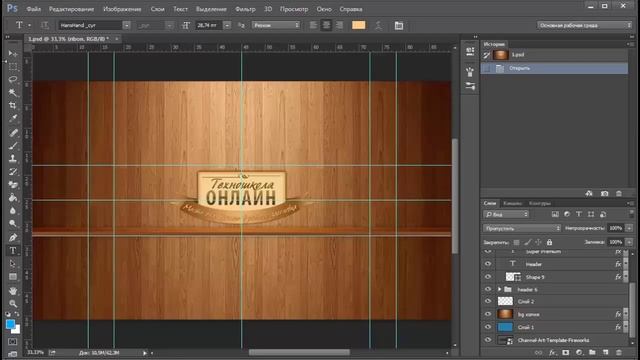Open the Файл menu
640x360 pixels.
click(33, 9)
